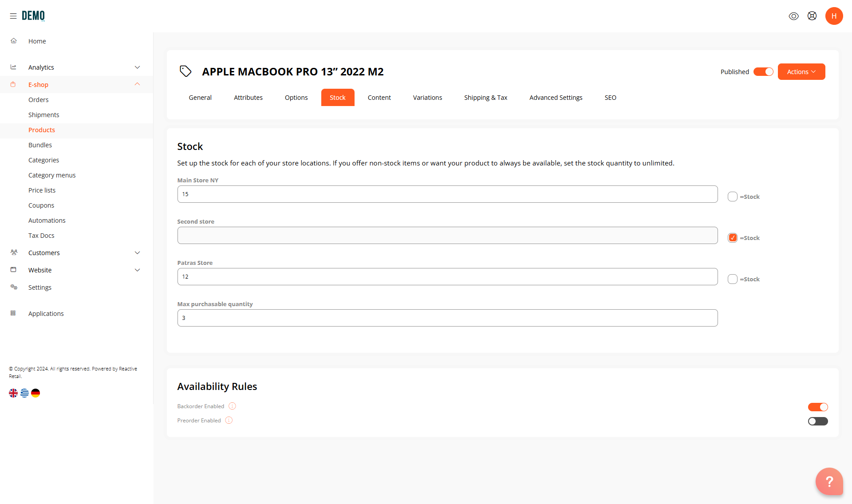Collapse the E-shop chevron

(138, 84)
